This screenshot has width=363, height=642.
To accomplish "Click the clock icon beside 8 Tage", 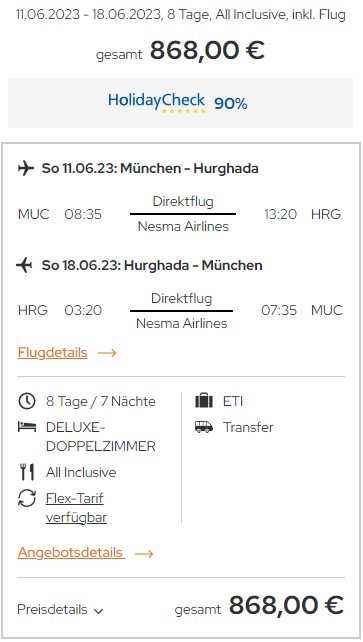I will point(27,401).
